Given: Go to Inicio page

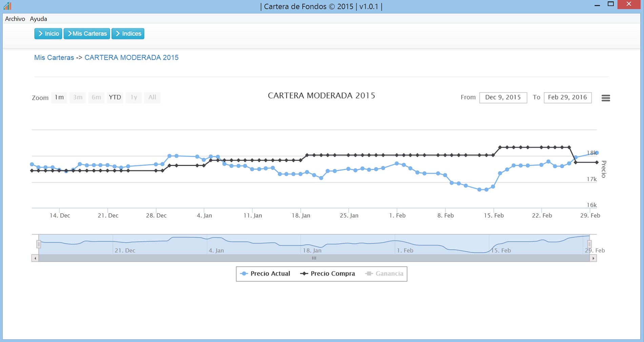Looking at the screenshot, I should (x=48, y=34).
